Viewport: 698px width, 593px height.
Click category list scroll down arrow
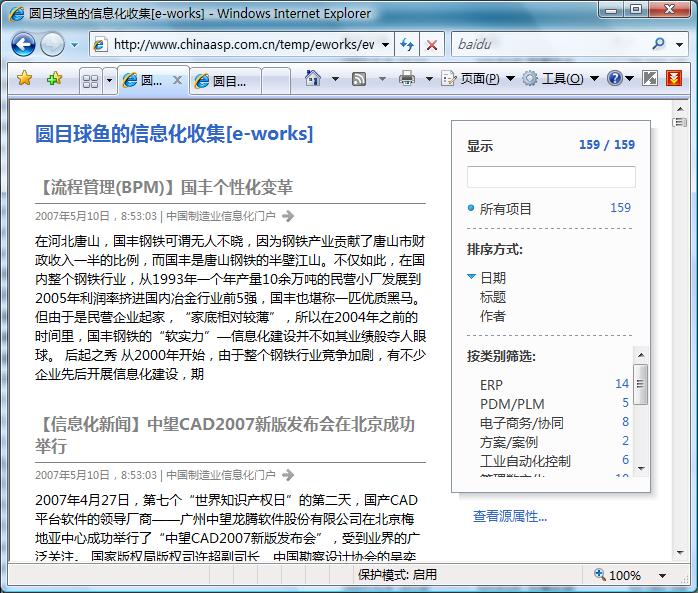point(641,468)
